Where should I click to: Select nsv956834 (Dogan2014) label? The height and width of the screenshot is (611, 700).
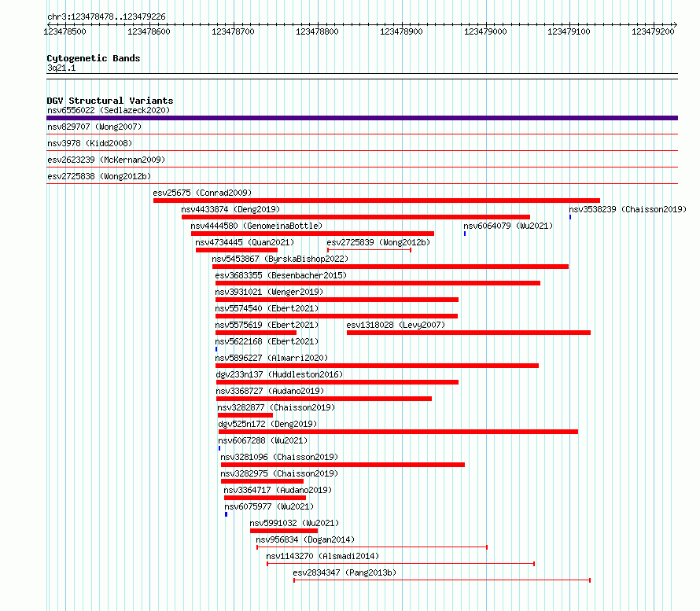(305, 539)
